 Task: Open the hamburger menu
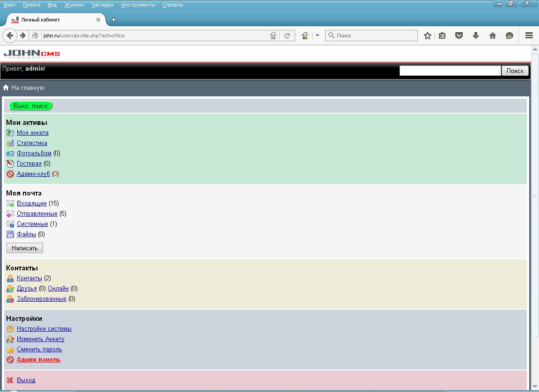point(529,36)
